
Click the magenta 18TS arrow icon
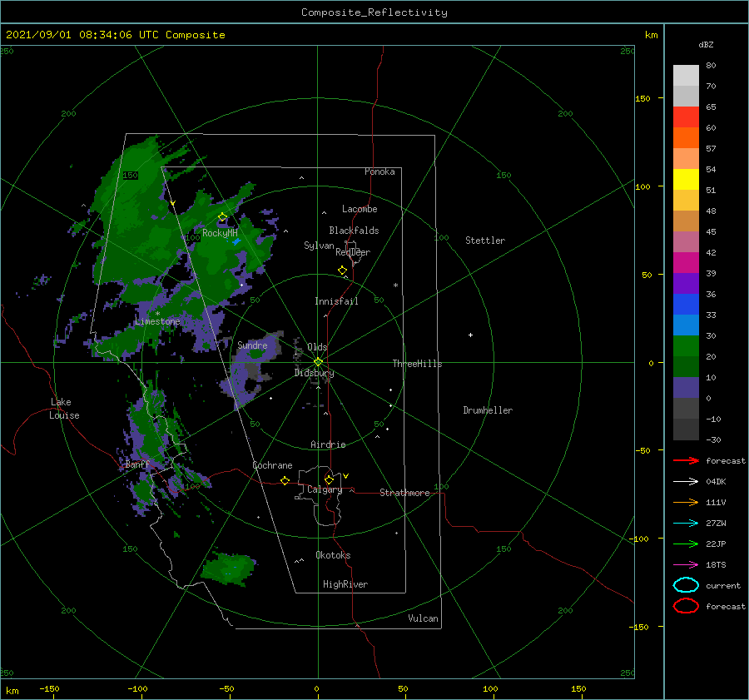pos(686,564)
